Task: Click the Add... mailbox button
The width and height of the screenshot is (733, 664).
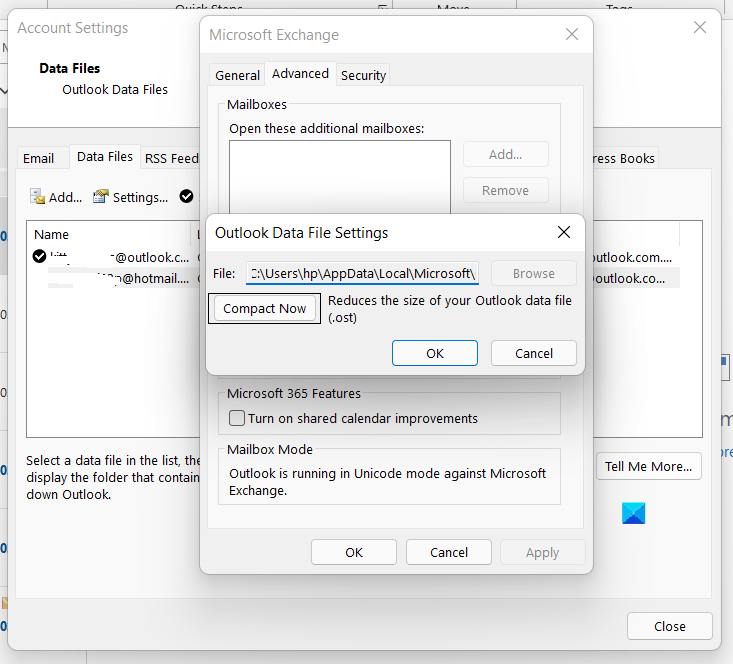Action: click(505, 154)
